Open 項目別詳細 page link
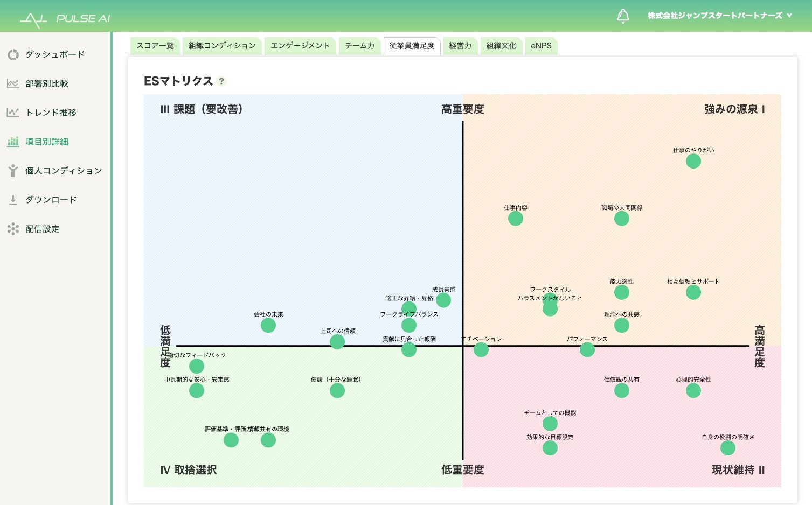This screenshot has height=505, width=812. (47, 142)
